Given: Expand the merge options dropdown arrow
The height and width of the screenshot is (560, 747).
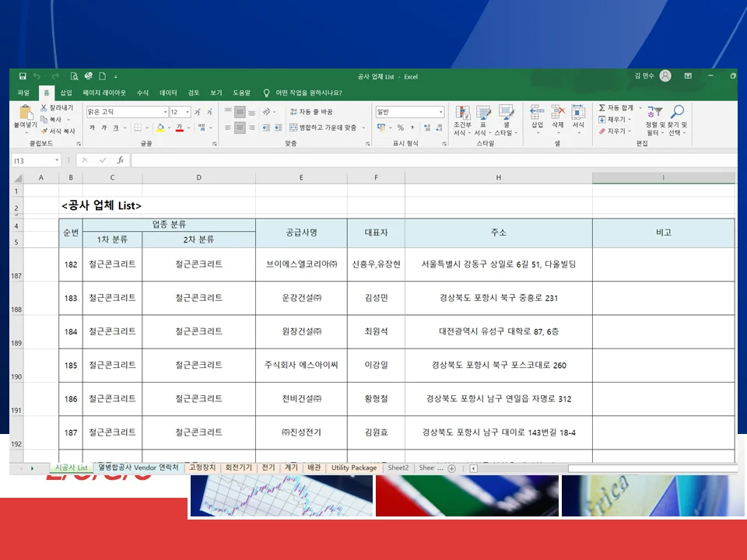Looking at the screenshot, I should pos(363,128).
